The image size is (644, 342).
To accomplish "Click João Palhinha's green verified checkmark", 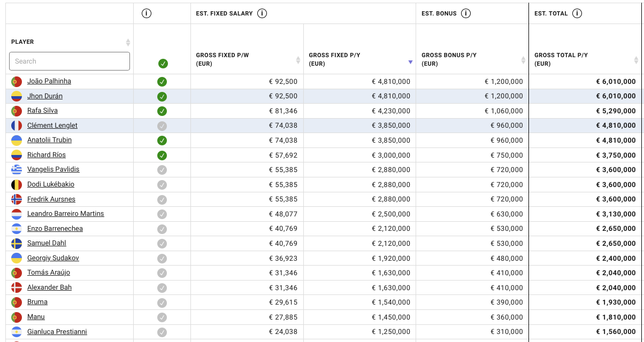I will coord(162,82).
